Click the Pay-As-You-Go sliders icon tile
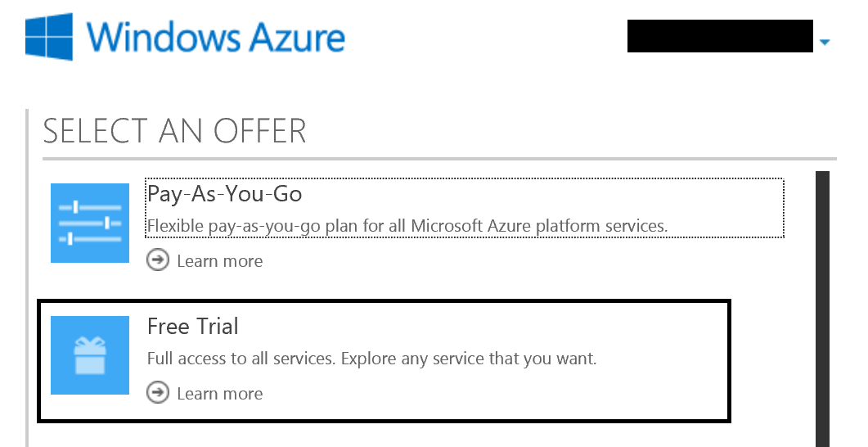Viewport: 868px width, 447px height. click(90, 223)
